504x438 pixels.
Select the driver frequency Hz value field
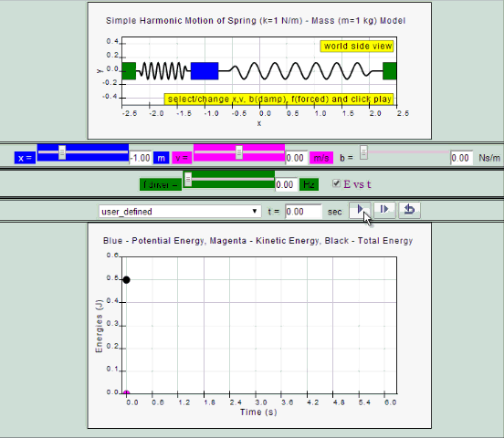pos(286,184)
